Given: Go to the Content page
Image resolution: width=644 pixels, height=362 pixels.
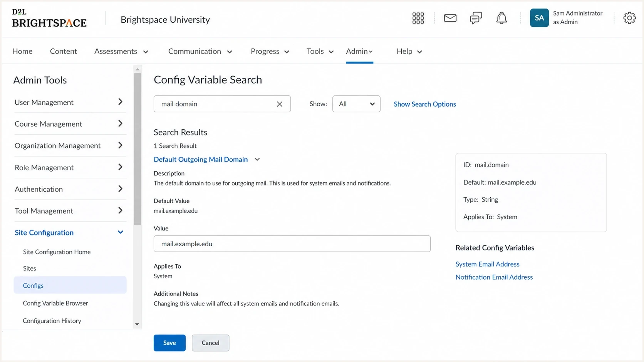Looking at the screenshot, I should 64,51.
